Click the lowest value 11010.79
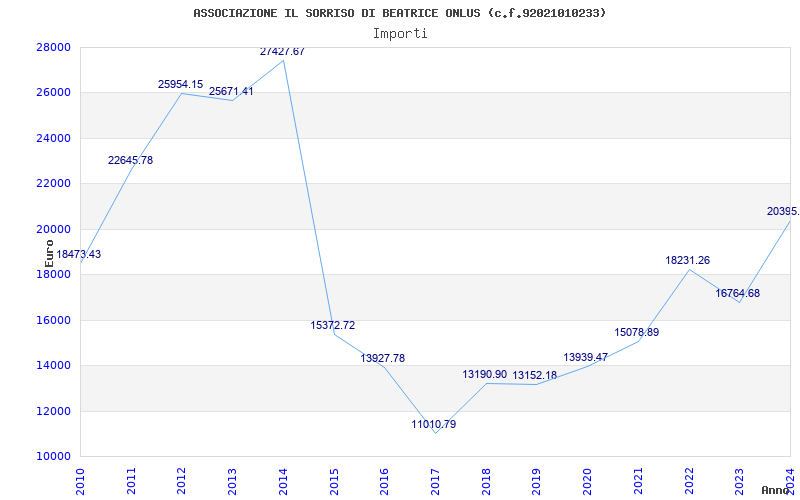800x500 pixels. (x=434, y=424)
